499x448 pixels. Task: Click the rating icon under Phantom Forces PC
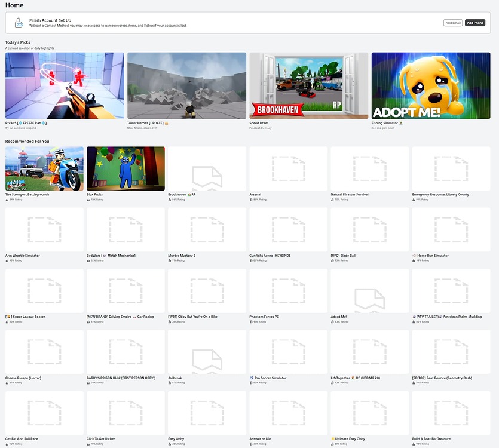[252, 321]
